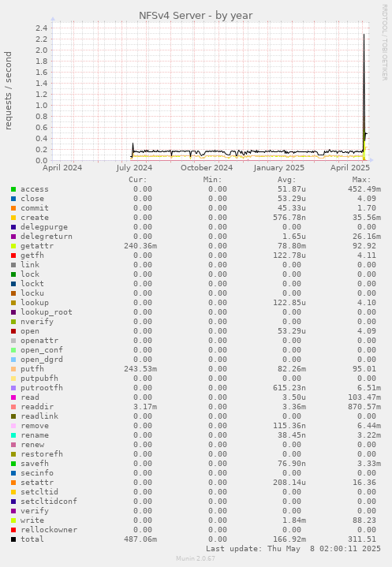Select the putfh current value 243.53m
The width and height of the screenshot is (392, 567).
[x=140, y=369]
